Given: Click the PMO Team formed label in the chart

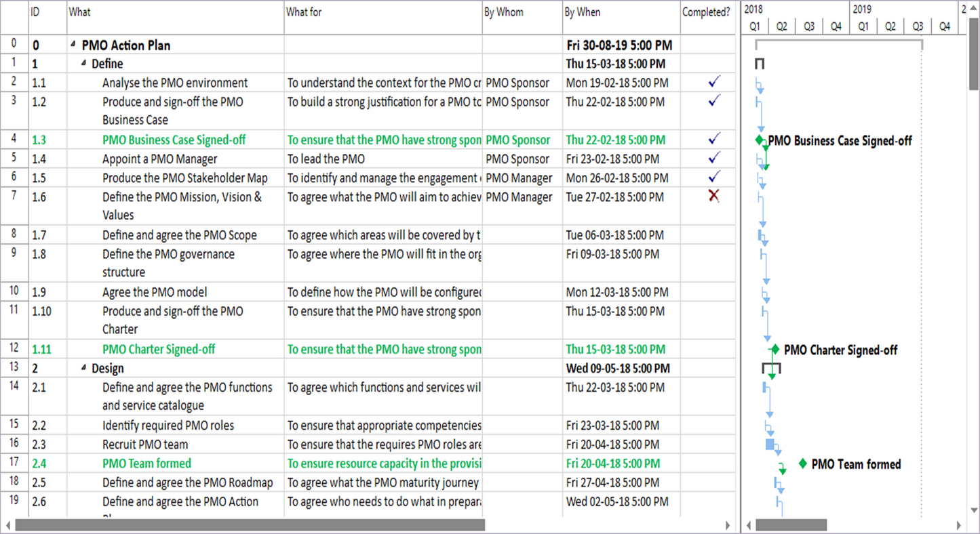Looking at the screenshot, I should 856,464.
